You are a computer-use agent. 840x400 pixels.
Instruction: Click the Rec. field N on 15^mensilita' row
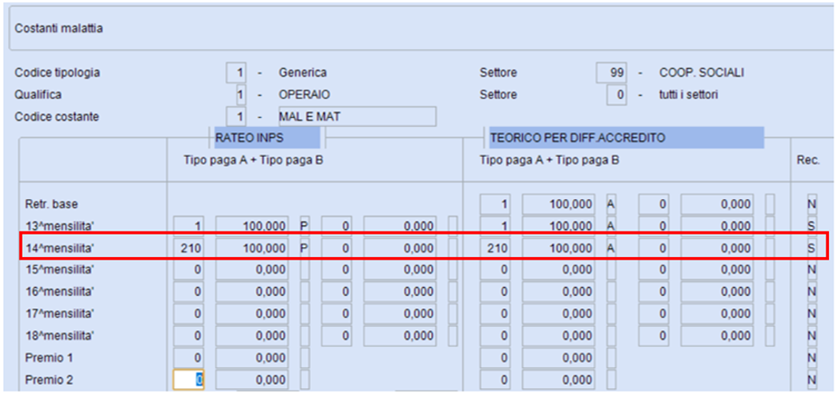[x=812, y=270]
